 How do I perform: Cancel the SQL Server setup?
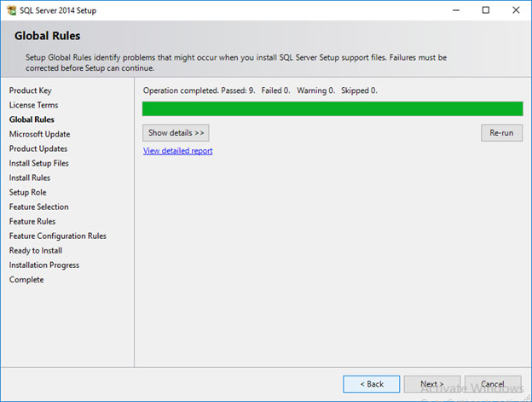(493, 384)
